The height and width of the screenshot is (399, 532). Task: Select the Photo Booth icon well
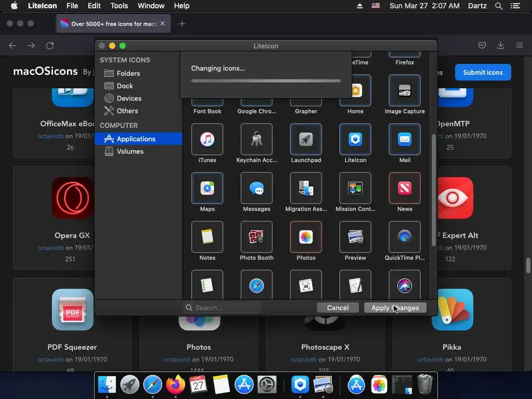pos(257,237)
